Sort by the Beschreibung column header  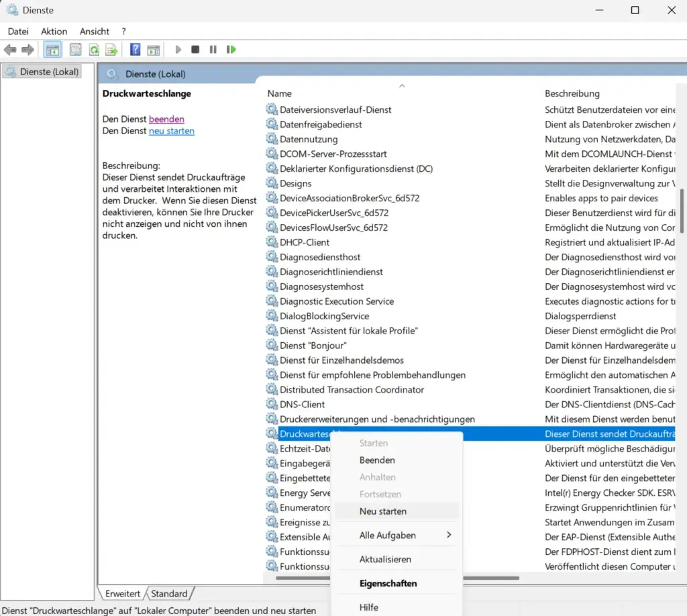pos(572,93)
